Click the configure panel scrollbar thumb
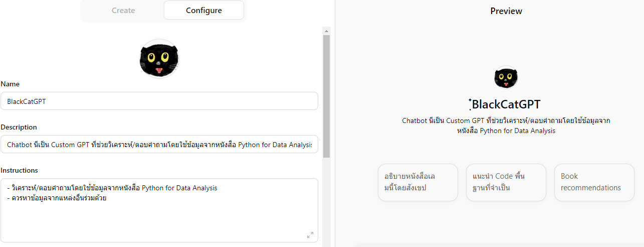 coord(326,95)
